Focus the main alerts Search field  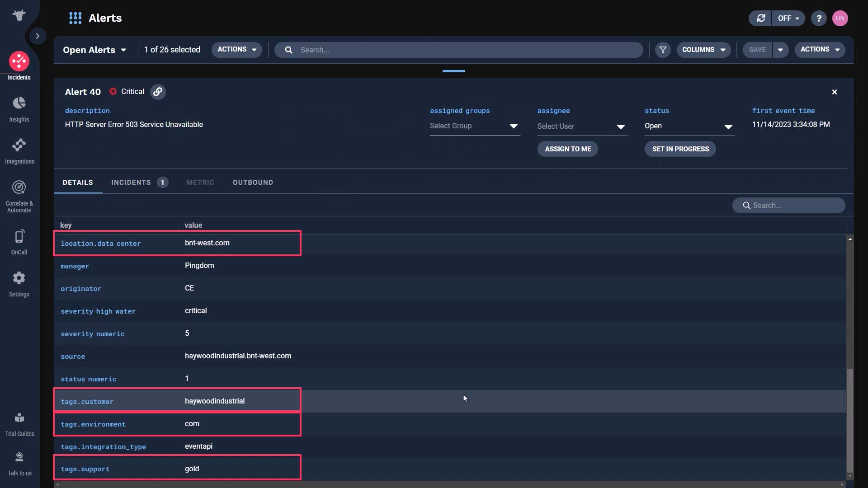(458, 50)
